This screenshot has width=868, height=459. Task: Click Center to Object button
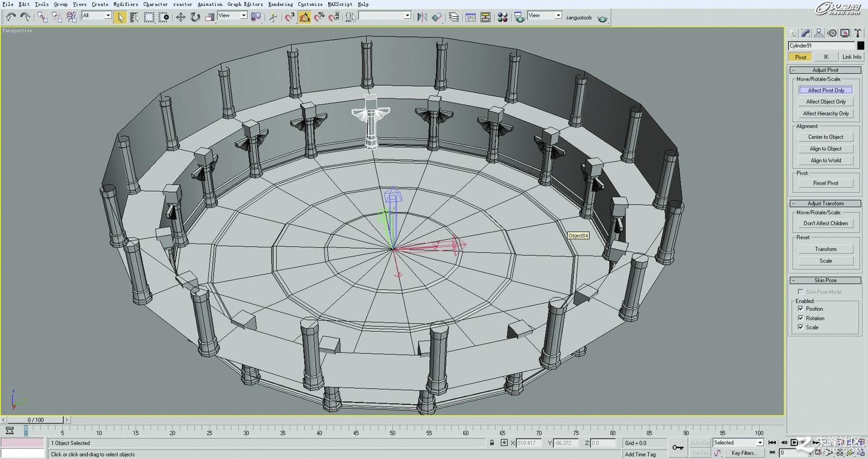click(826, 137)
